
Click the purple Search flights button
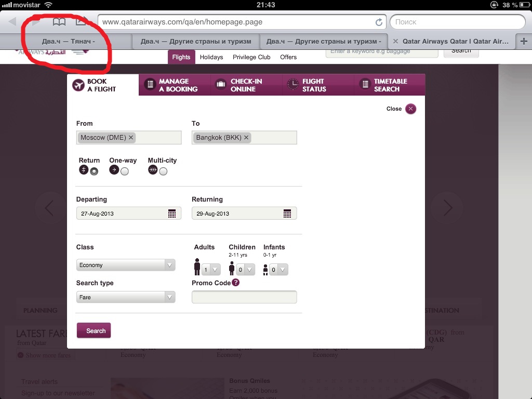coord(94,330)
